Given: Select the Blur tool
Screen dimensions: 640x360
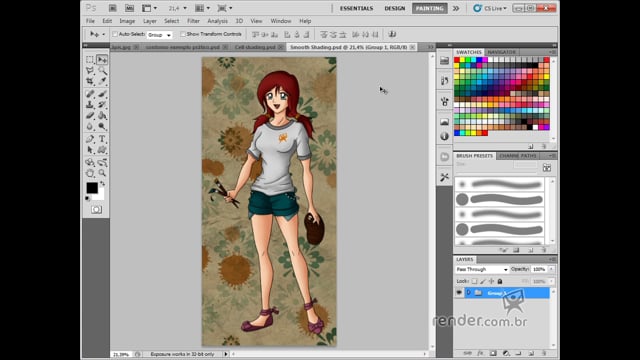Looking at the screenshot, I should (x=90, y=127).
